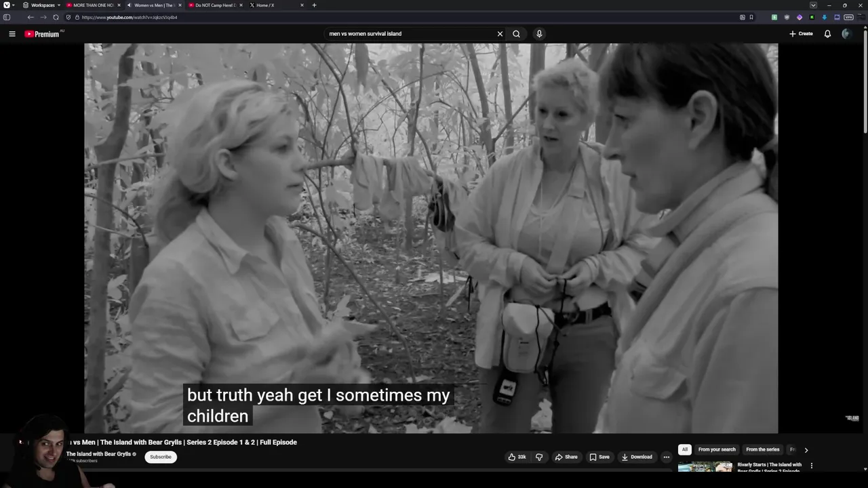Reload the current YouTube page

pyautogui.click(x=56, y=17)
